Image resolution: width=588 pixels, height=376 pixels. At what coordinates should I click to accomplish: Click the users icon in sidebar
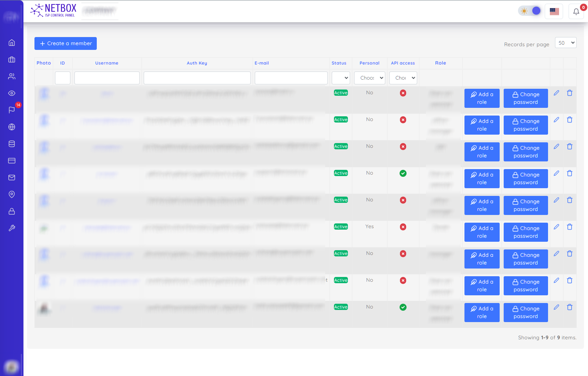(12, 76)
